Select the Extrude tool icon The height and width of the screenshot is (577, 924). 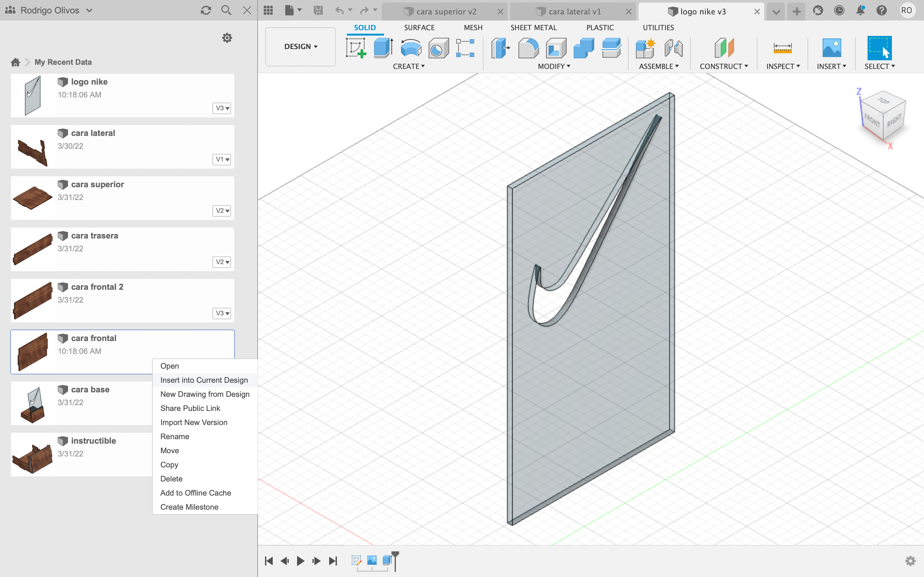point(383,48)
